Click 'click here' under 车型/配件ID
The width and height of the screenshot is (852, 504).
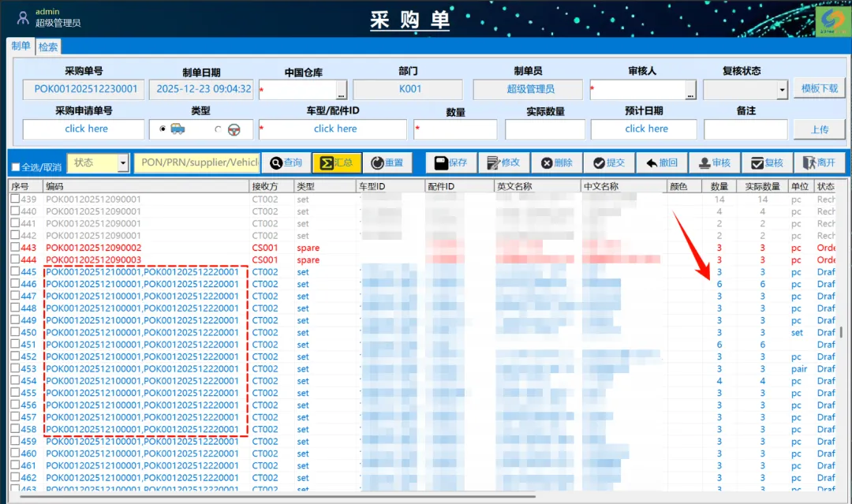tap(335, 129)
